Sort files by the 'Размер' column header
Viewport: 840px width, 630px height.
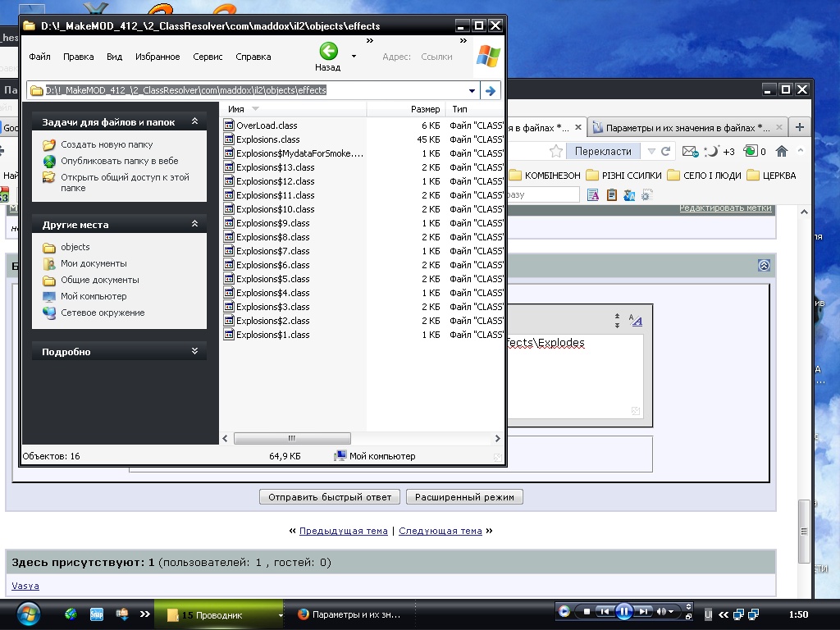click(425, 109)
